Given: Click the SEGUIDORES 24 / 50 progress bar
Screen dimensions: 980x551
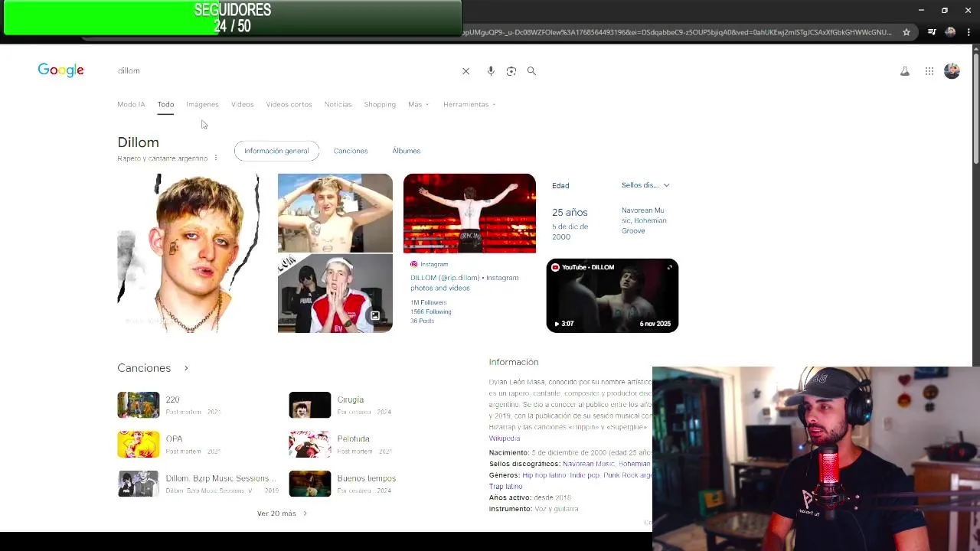Looking at the screenshot, I should [233, 18].
